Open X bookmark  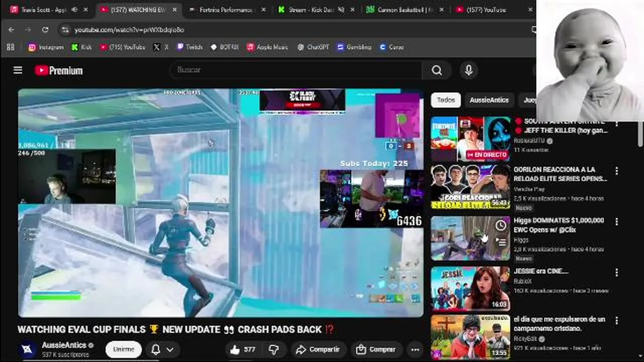click(x=161, y=47)
